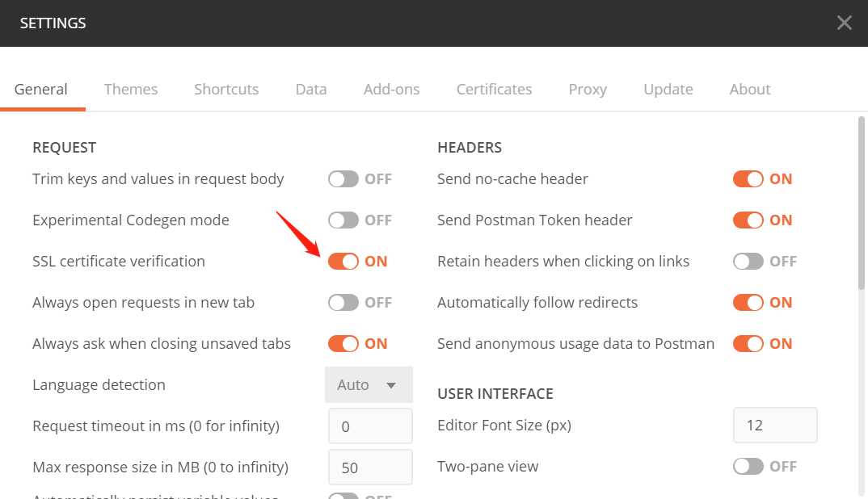Select the Proxy tab
868x499 pixels.
pyautogui.click(x=588, y=89)
